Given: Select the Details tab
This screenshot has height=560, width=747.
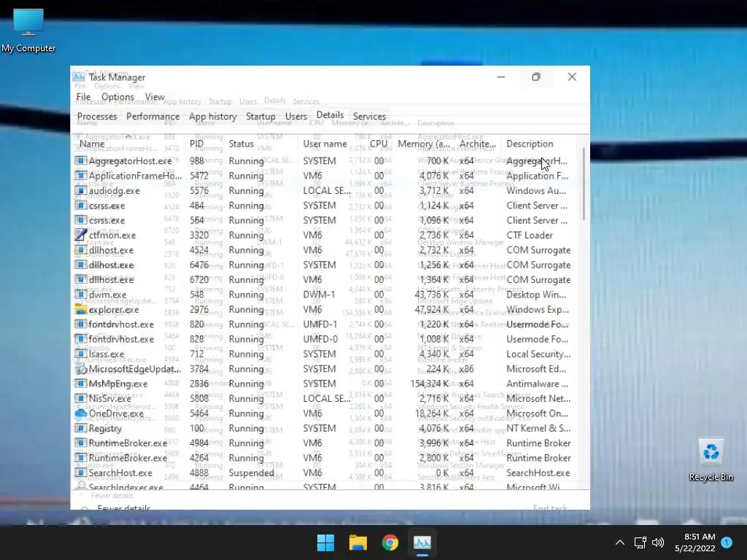Looking at the screenshot, I should pyautogui.click(x=330, y=114).
